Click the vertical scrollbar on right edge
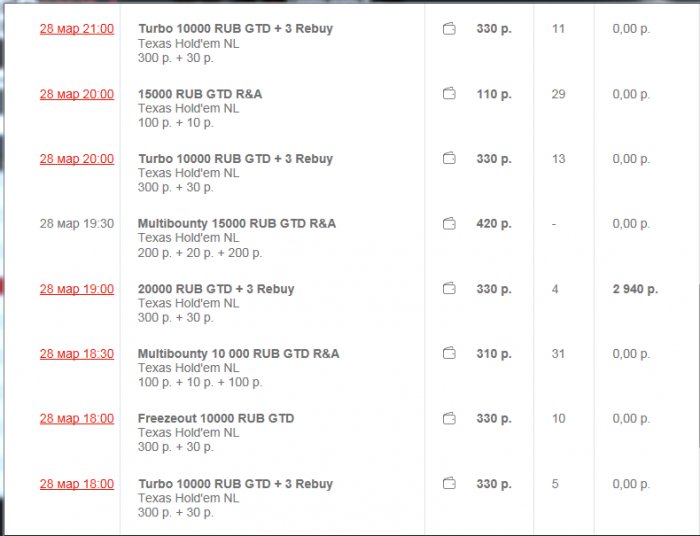700x536 pixels. click(698, 364)
